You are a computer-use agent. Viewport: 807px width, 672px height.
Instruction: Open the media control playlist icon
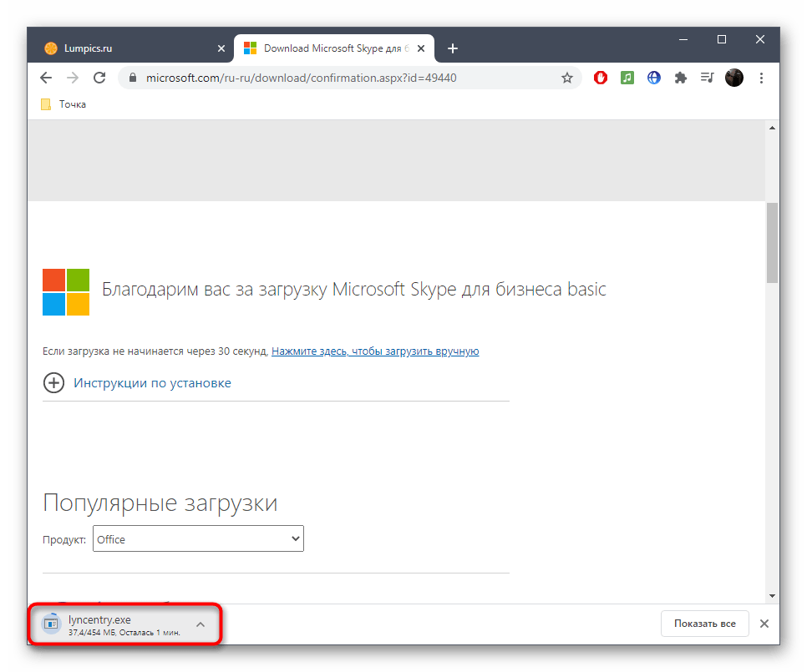(708, 78)
